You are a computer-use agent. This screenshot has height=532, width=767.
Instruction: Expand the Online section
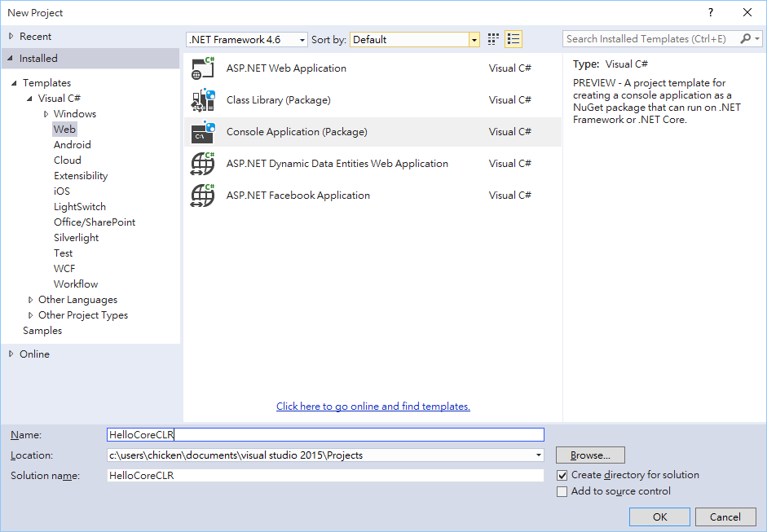pos(11,354)
